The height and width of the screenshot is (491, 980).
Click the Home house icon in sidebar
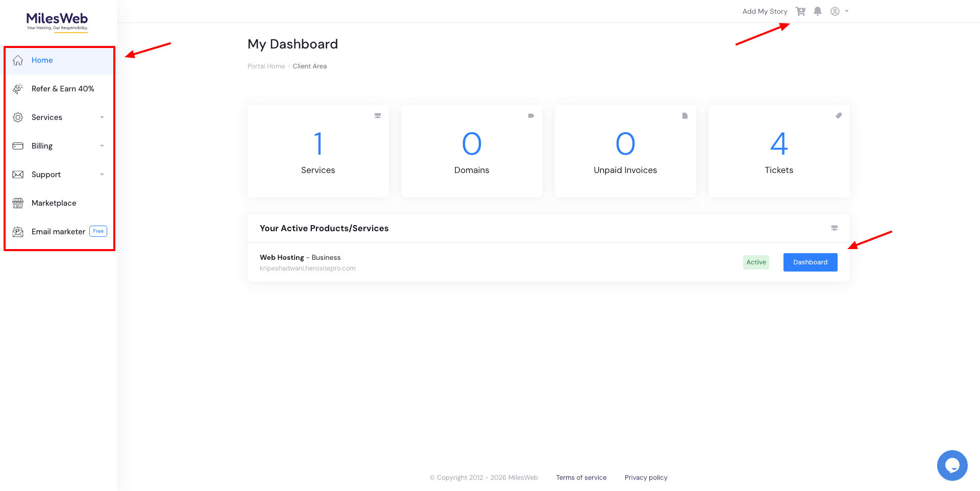pos(18,60)
